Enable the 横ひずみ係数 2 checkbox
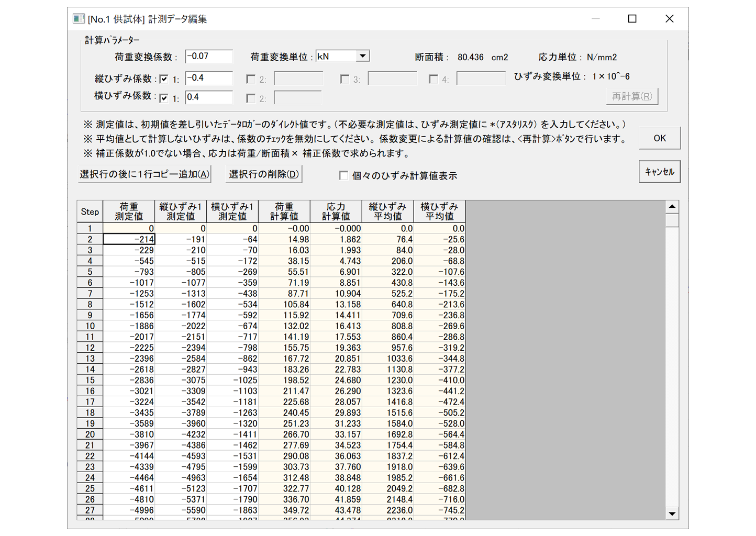 (x=251, y=98)
